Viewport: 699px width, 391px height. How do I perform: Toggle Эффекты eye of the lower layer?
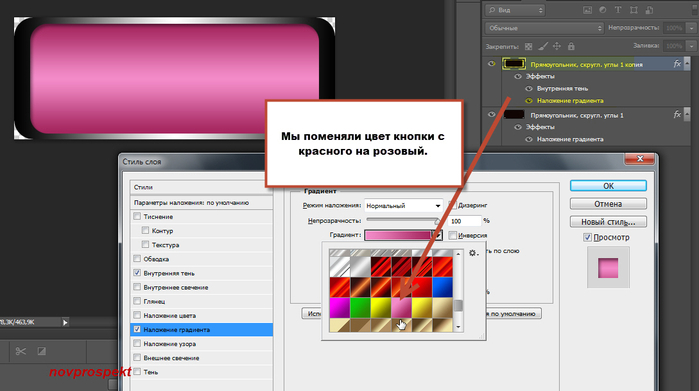coord(518,127)
